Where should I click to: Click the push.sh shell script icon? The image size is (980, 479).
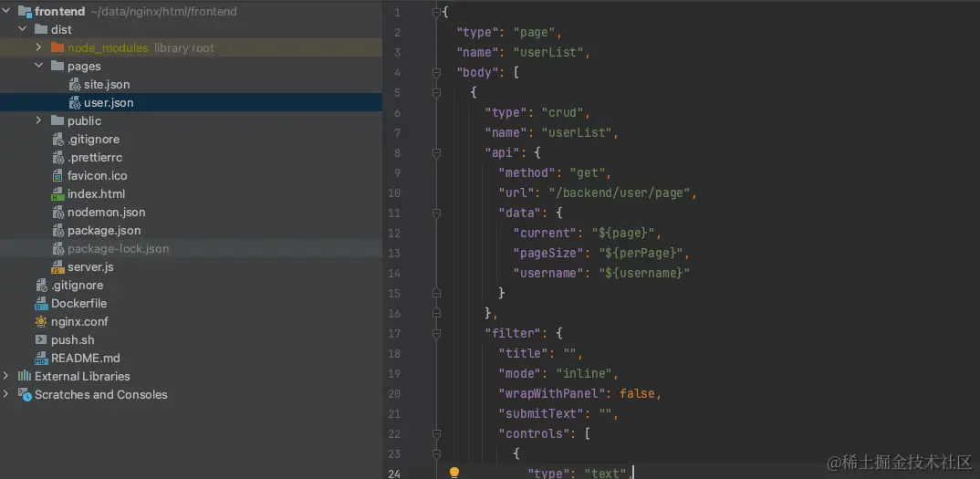pyautogui.click(x=41, y=339)
